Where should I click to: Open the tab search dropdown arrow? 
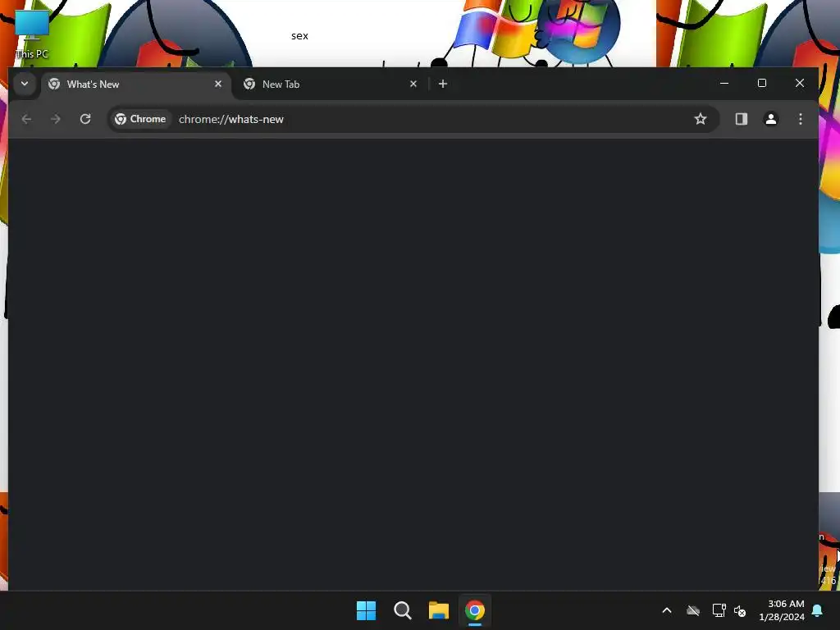coord(25,84)
